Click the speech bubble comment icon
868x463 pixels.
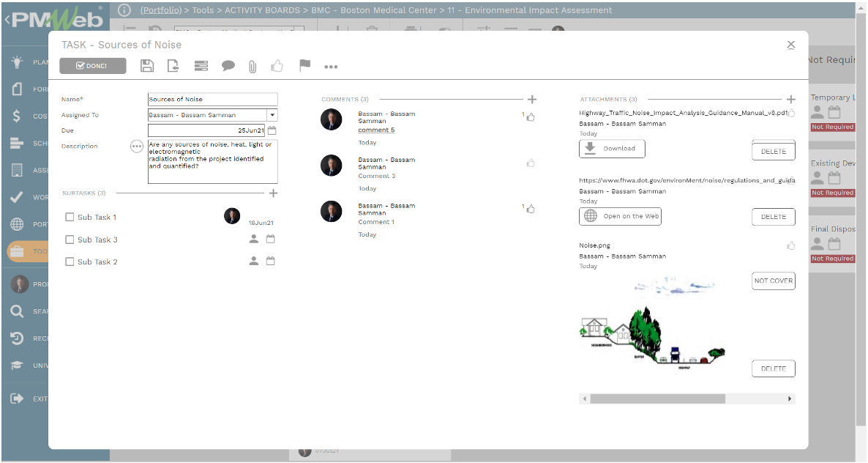tap(228, 66)
